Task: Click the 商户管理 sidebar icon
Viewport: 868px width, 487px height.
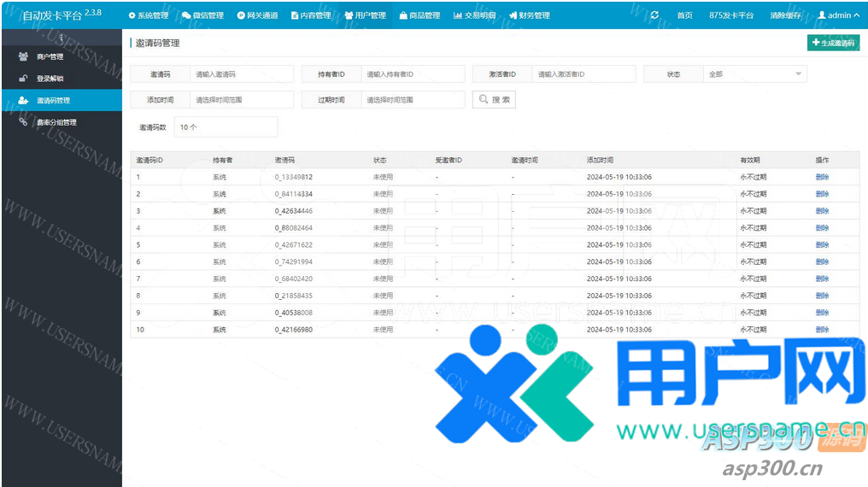Action: [x=23, y=56]
